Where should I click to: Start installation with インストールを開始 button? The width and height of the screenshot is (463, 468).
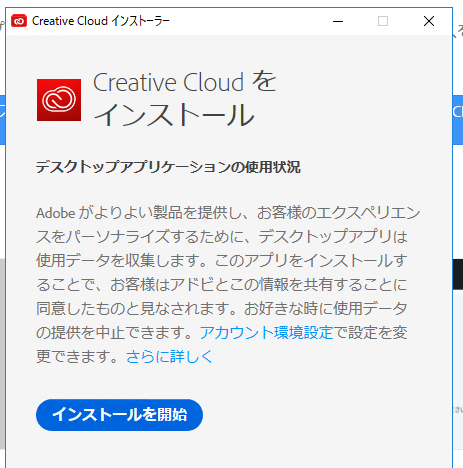click(x=119, y=415)
